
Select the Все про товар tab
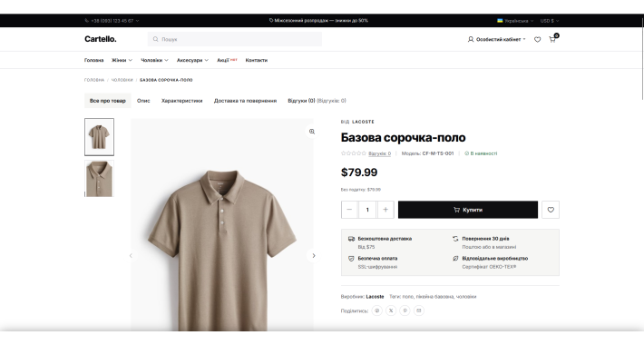[108, 101]
